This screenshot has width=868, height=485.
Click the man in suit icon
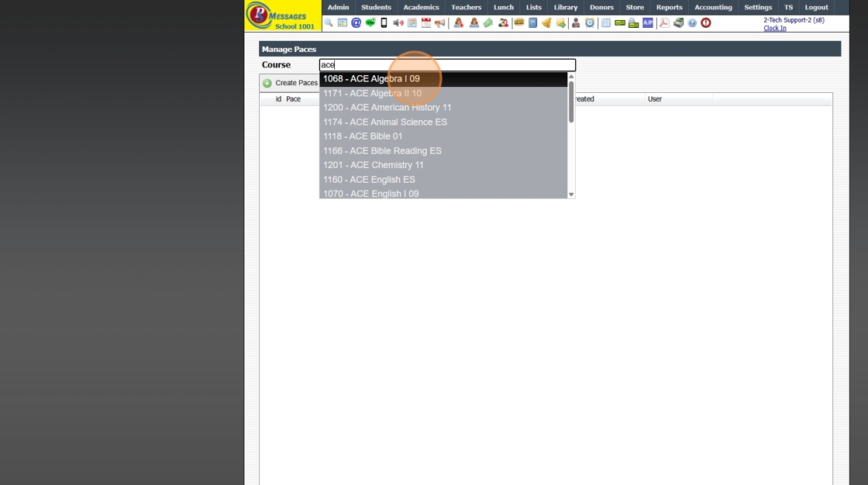point(576,22)
